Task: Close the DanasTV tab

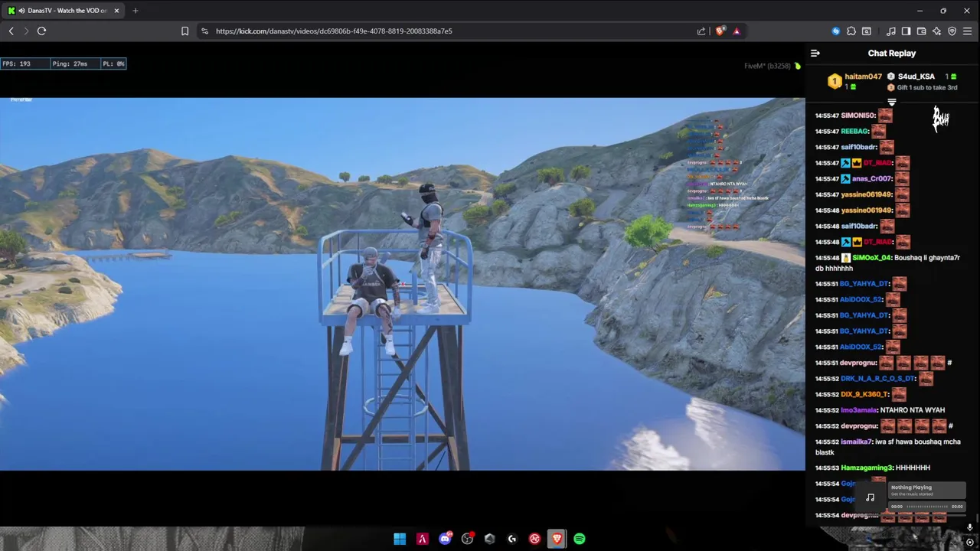Action: [116, 11]
